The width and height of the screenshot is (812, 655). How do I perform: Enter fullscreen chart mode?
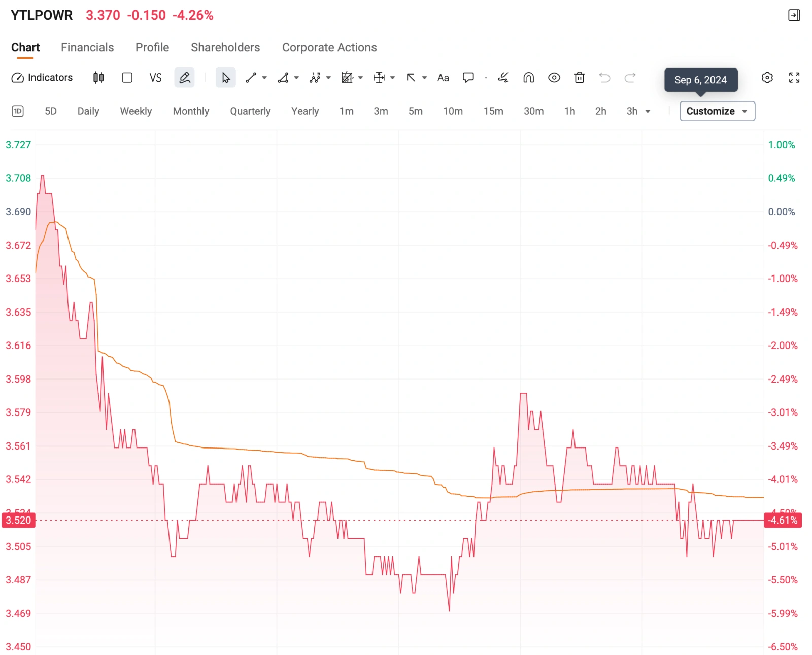coord(794,78)
